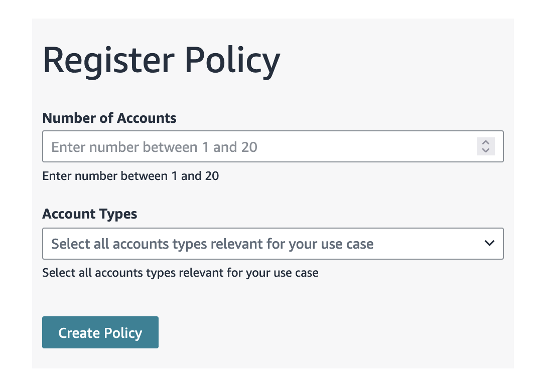Click the downward chevron icon on the select box
This screenshot has height=392, width=538.
pyautogui.click(x=489, y=244)
